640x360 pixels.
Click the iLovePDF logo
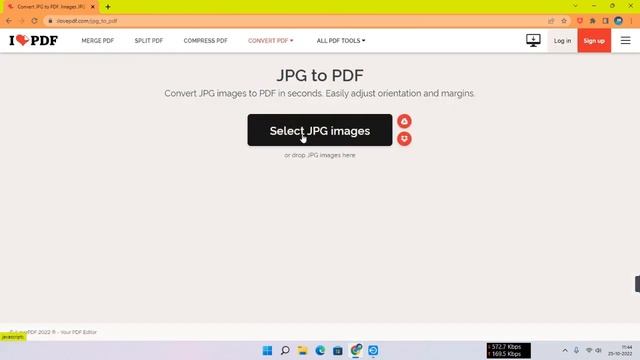pyautogui.click(x=33, y=40)
